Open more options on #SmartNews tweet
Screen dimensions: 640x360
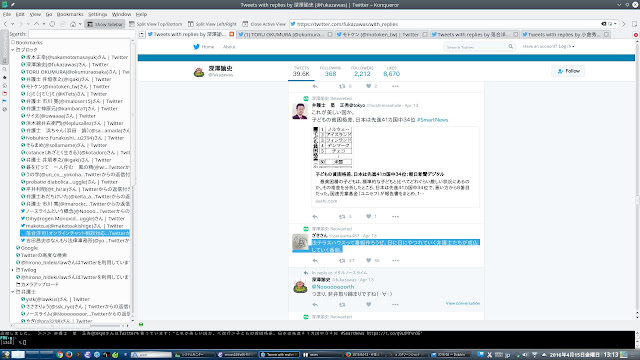395,217
